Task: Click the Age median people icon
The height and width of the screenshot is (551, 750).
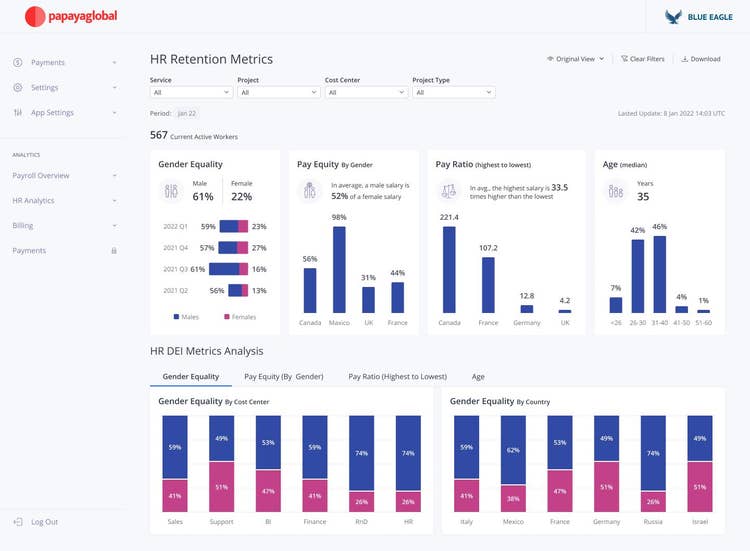Action: click(616, 191)
